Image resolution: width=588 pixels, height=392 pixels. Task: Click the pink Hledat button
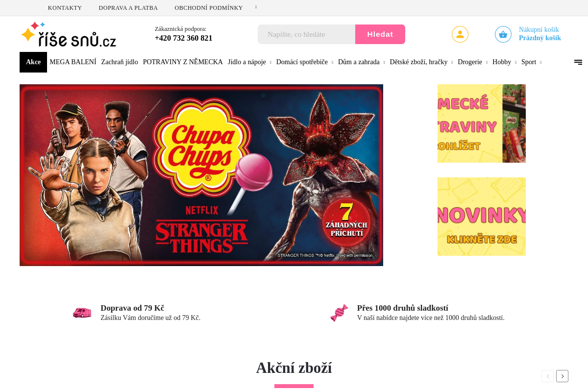click(380, 34)
